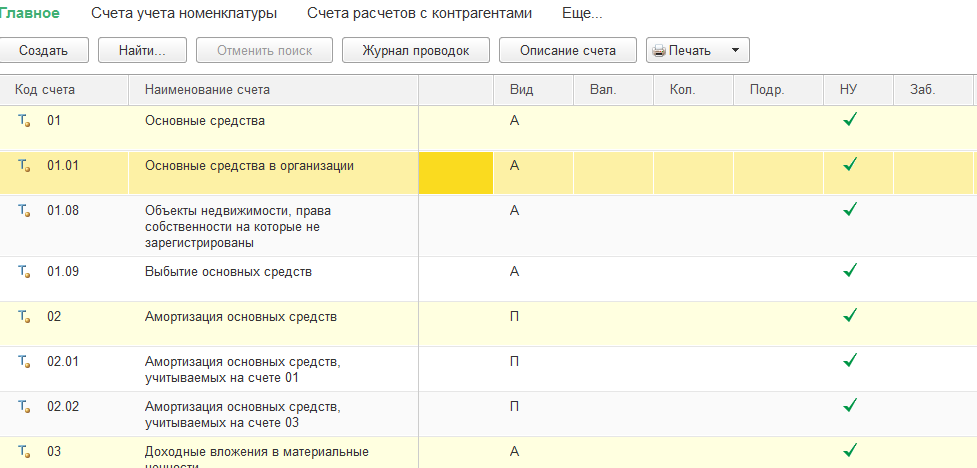Click the account icon beside code 01.01
The width and height of the screenshot is (977, 468).
tap(24, 166)
